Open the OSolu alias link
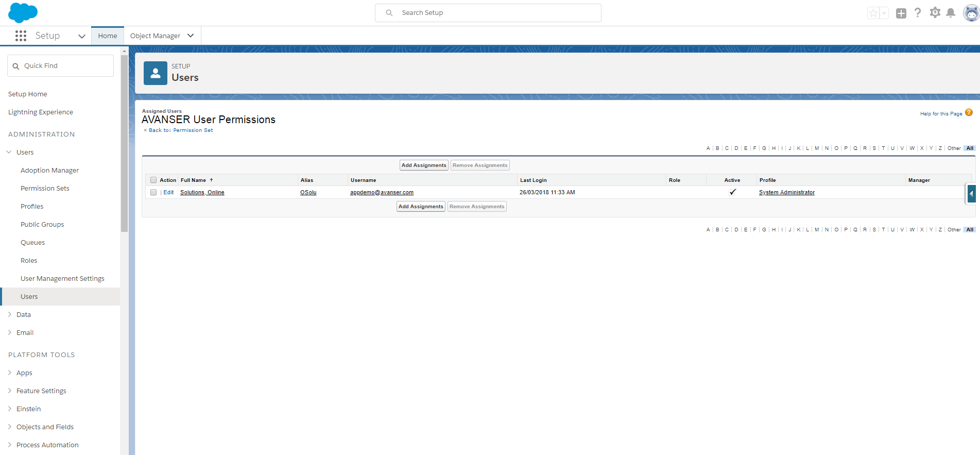The image size is (980, 455). coord(308,192)
